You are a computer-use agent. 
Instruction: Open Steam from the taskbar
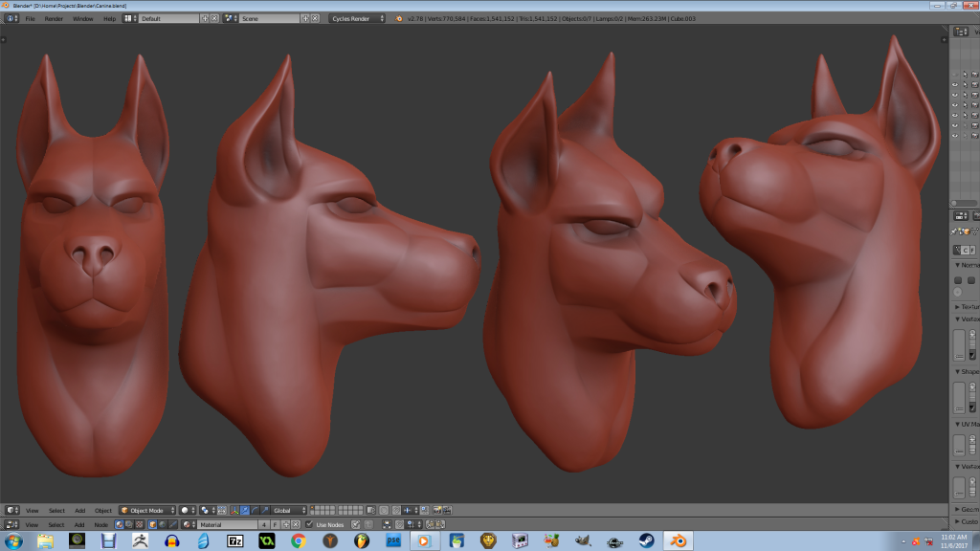tap(646, 541)
